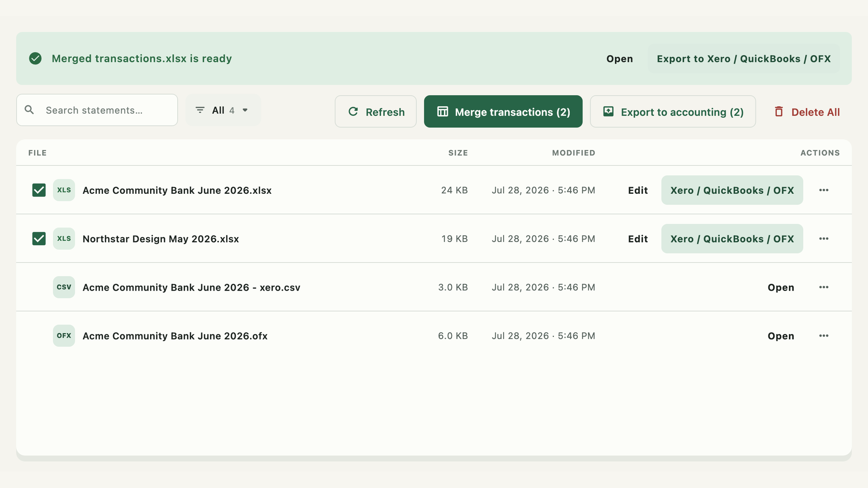This screenshot has height=488, width=868.
Task: Click Delete All button
Action: click(x=807, y=112)
